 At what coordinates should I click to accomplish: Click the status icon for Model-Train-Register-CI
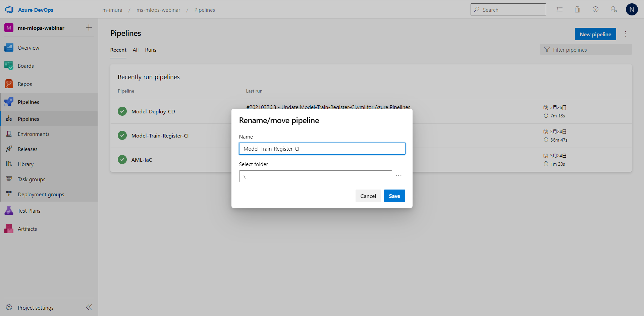[122, 136]
